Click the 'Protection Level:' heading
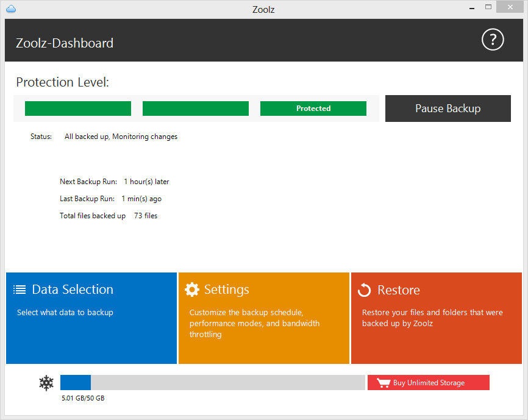528x420 pixels. (63, 82)
